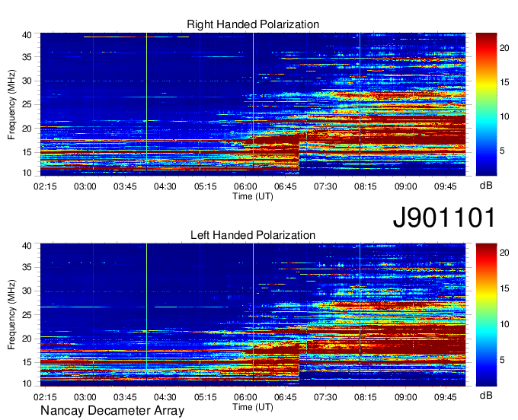Click time tick 09:45 under Left Handed plot

(x=446, y=397)
